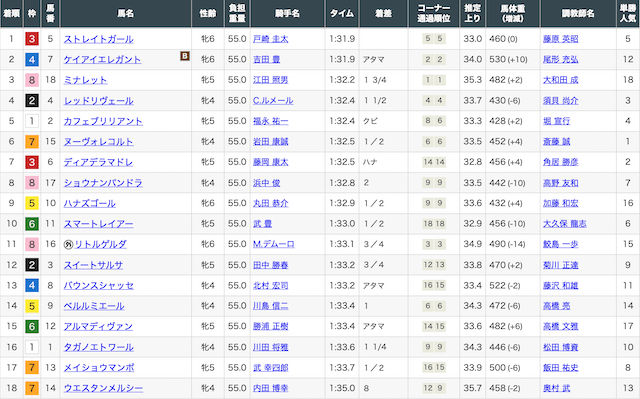640x399 pixels.
Task: Select the タガノエトワール horse link
Action: point(99,347)
